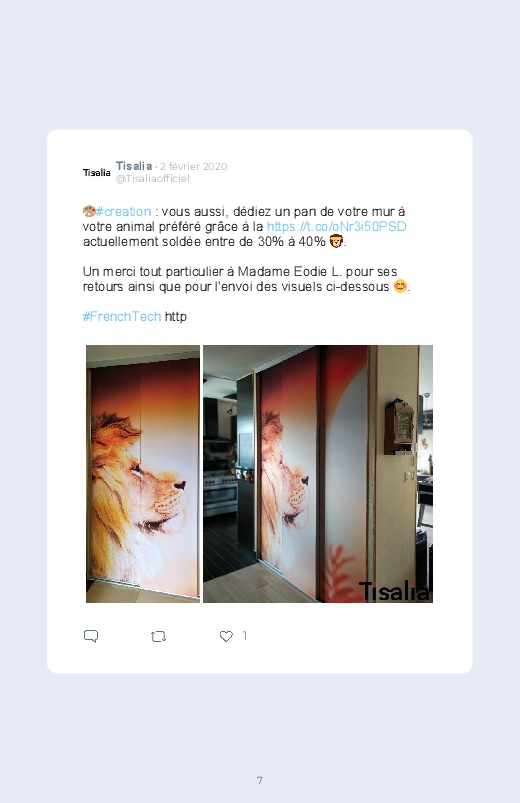Open the left lion door photo

point(143,474)
